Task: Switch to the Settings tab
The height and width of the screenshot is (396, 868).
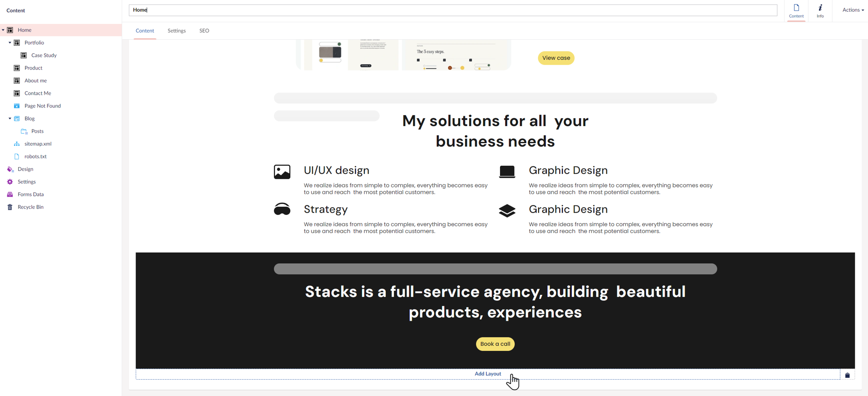Action: [176, 31]
